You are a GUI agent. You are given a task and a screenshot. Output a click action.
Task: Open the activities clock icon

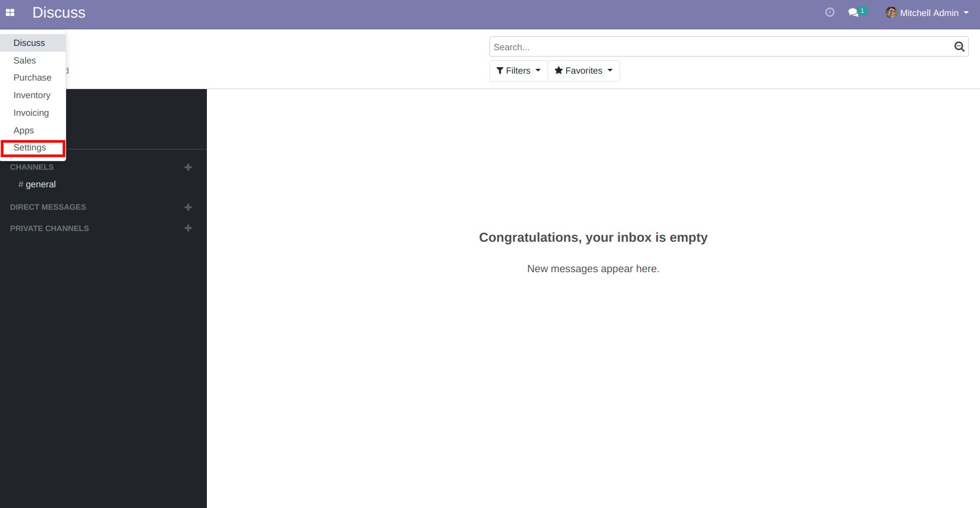pyautogui.click(x=830, y=12)
